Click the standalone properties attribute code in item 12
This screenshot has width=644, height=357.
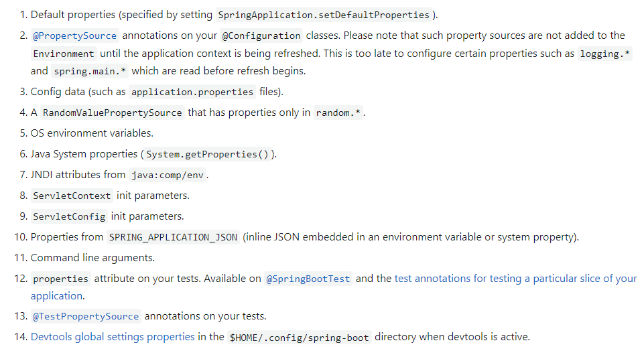click(x=60, y=279)
